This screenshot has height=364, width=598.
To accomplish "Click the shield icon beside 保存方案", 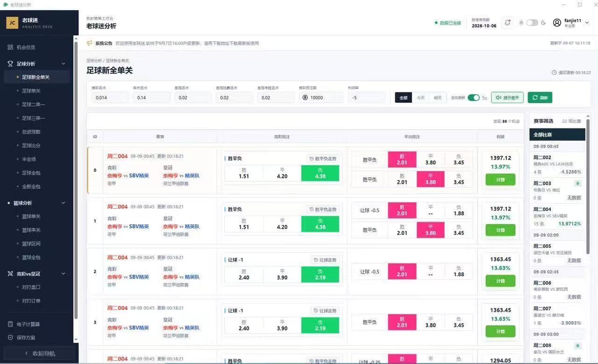I will (10, 337).
